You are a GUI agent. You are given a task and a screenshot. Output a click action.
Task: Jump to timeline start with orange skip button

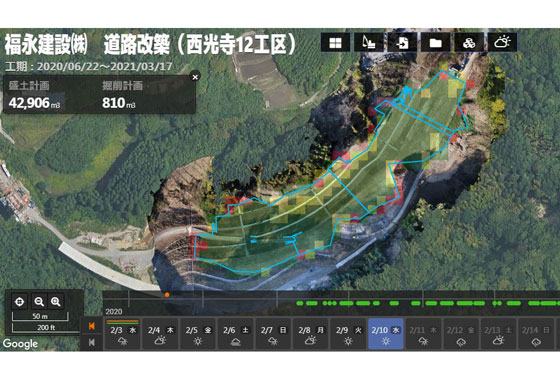[x=92, y=326]
